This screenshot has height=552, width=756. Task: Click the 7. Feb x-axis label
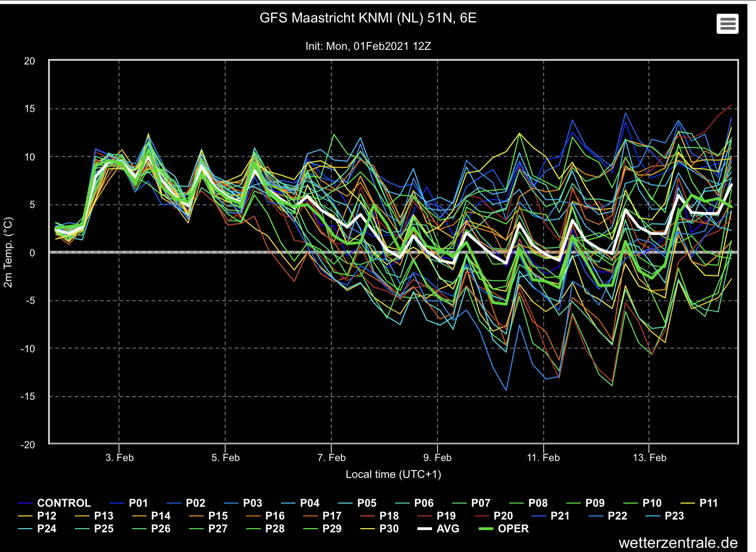[x=331, y=458]
